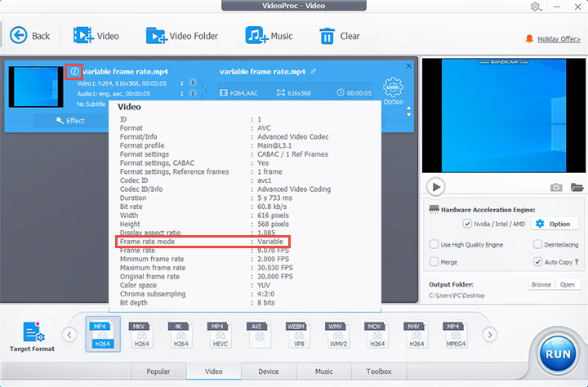Select the 4K H264 format
588x387 pixels.
(x=180, y=334)
